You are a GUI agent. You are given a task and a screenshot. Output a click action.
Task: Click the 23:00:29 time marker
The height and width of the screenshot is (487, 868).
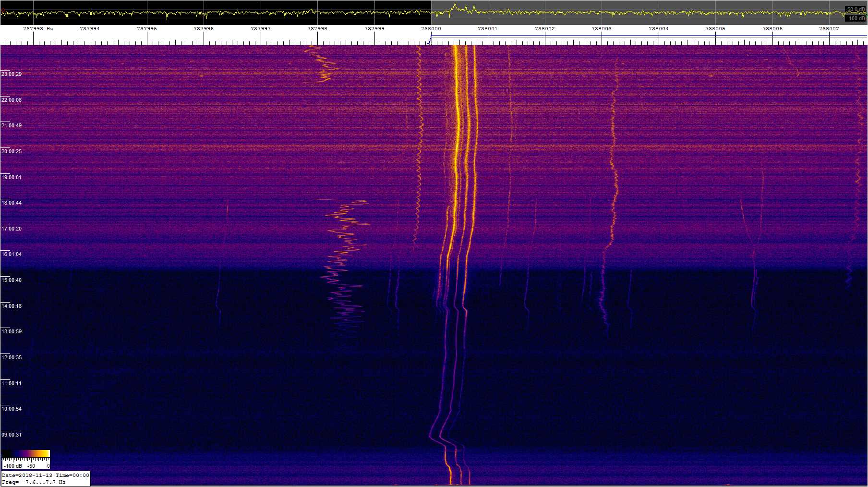12,74
